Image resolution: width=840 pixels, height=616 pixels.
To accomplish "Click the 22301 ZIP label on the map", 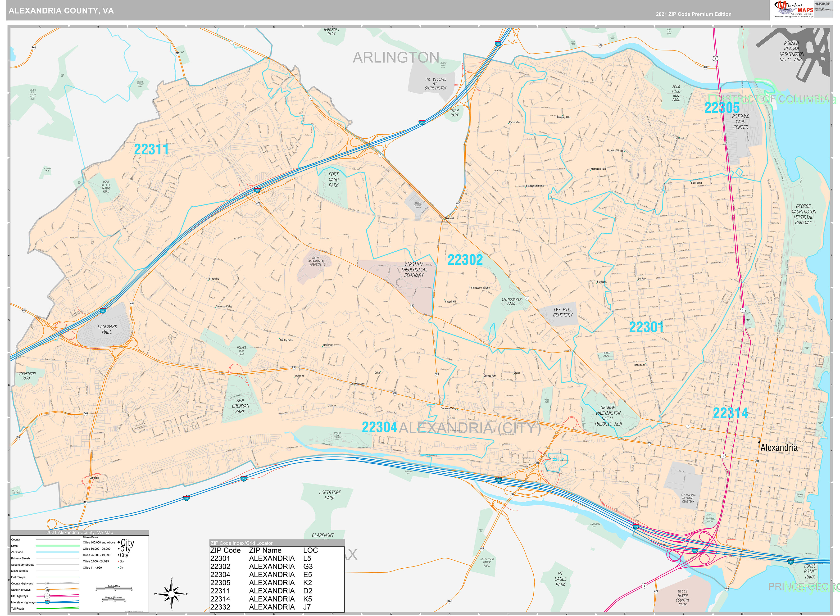I will click(x=646, y=327).
